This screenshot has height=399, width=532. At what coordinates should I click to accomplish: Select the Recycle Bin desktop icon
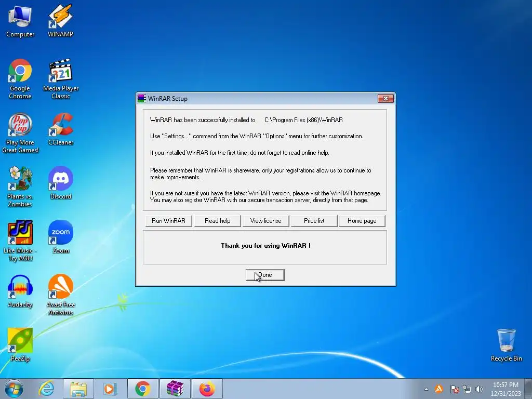point(506,345)
